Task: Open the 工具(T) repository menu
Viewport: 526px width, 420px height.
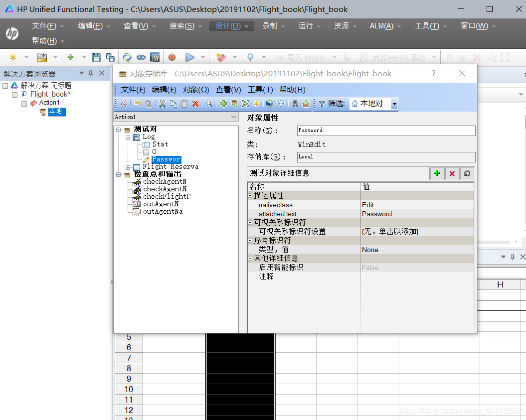Action: click(260, 90)
